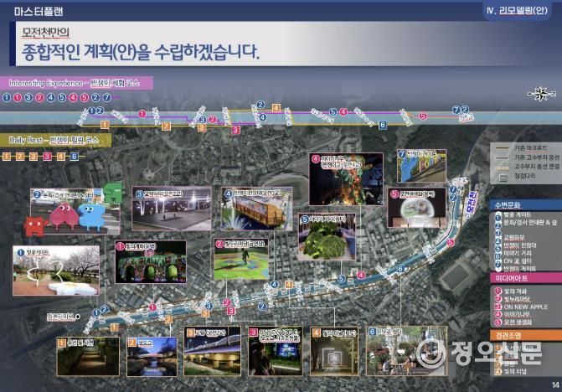Click pink square marker 3 on the satellite map
The width and height of the screenshot is (562, 392).
(x=231, y=311)
